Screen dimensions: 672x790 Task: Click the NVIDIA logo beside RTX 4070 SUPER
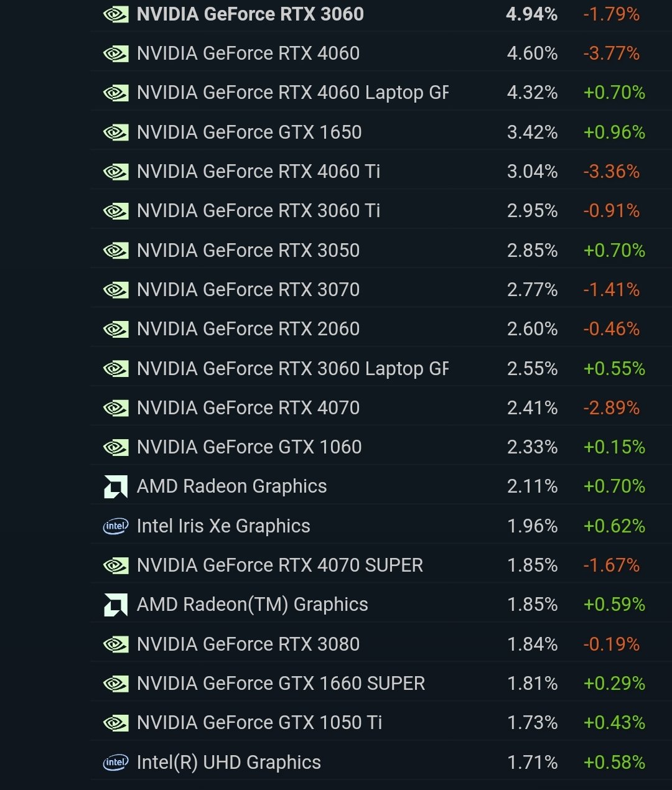pyautogui.click(x=116, y=565)
